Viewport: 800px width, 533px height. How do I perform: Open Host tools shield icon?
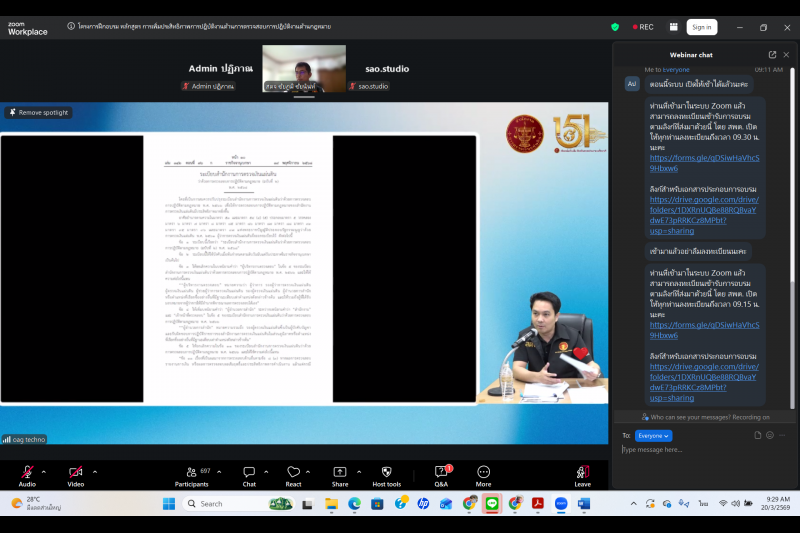(386, 472)
